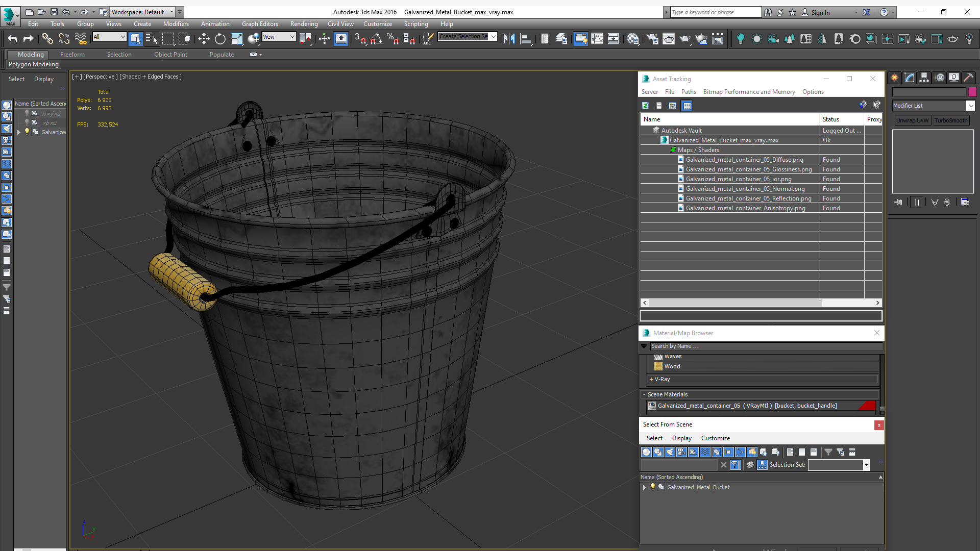Open the Rendering menu

[x=304, y=24]
